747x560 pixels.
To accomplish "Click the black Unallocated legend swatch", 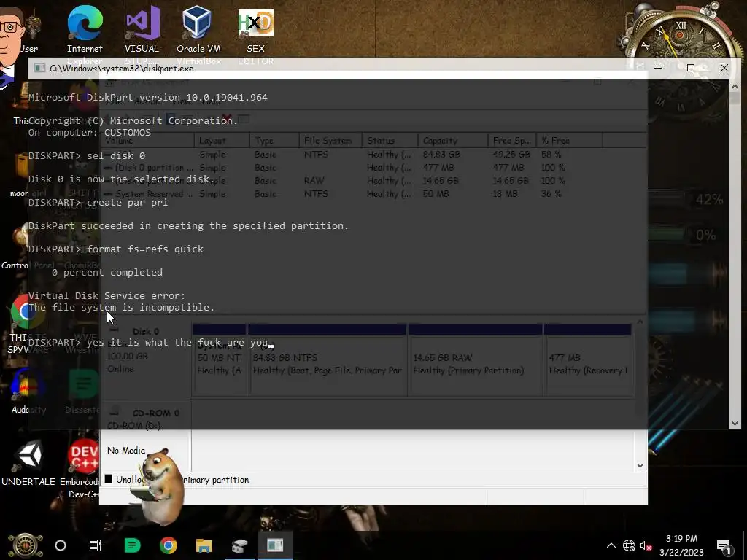I will point(109,479).
